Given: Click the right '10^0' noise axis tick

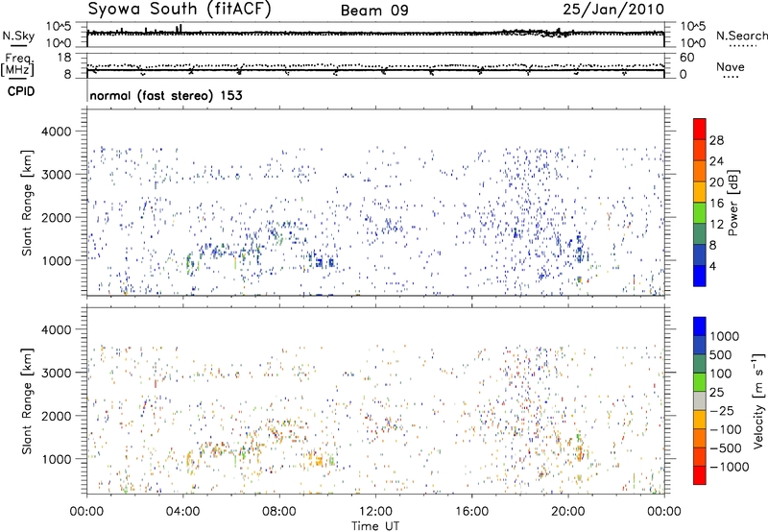Looking at the screenshot, I should point(693,43).
